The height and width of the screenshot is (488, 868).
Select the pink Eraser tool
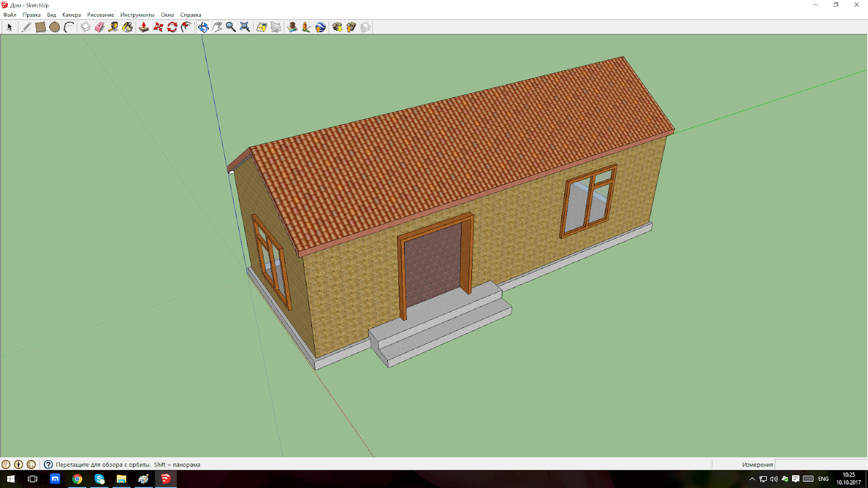tap(100, 27)
